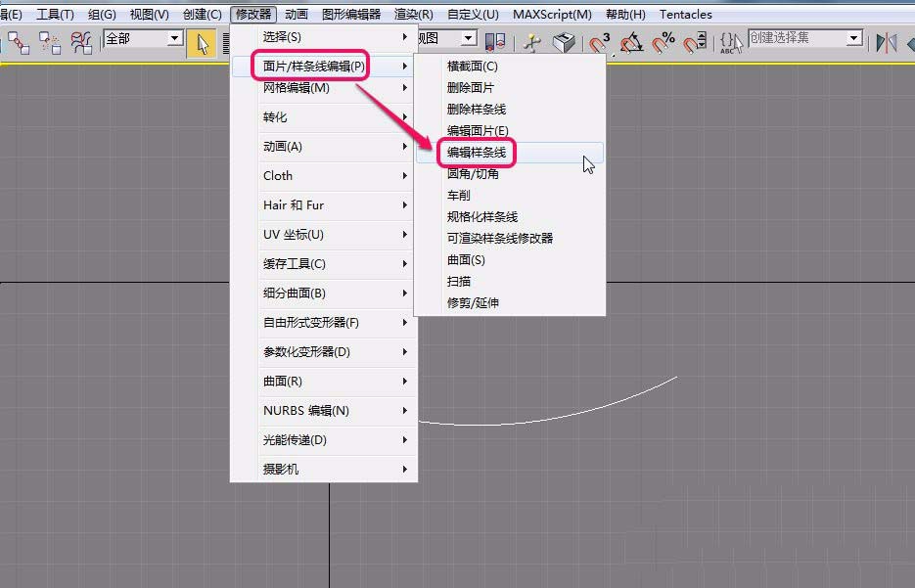Enable the Select and Manipulate tool
This screenshot has height=588, width=915.
point(532,43)
